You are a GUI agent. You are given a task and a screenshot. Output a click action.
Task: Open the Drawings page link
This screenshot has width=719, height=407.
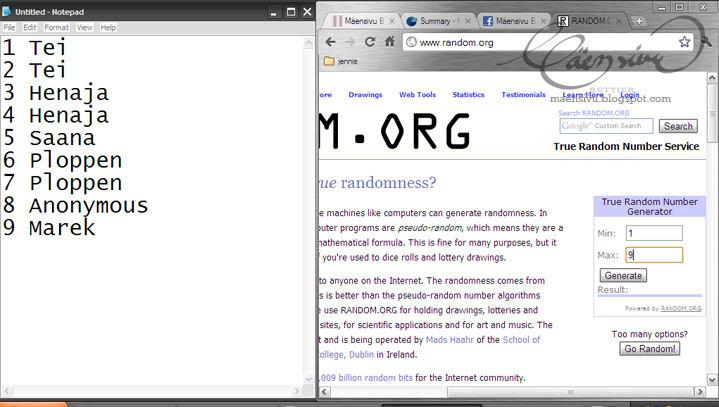pyautogui.click(x=365, y=95)
